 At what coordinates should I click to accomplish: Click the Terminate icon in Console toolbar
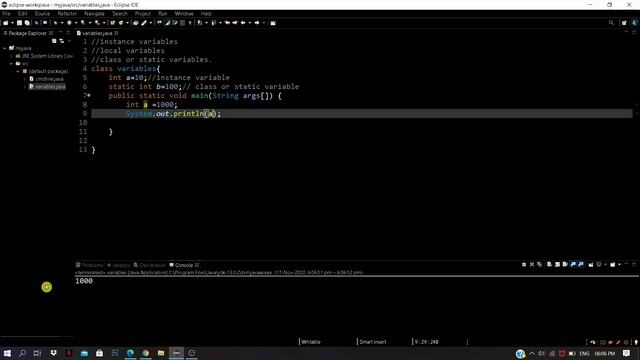click(x=524, y=264)
